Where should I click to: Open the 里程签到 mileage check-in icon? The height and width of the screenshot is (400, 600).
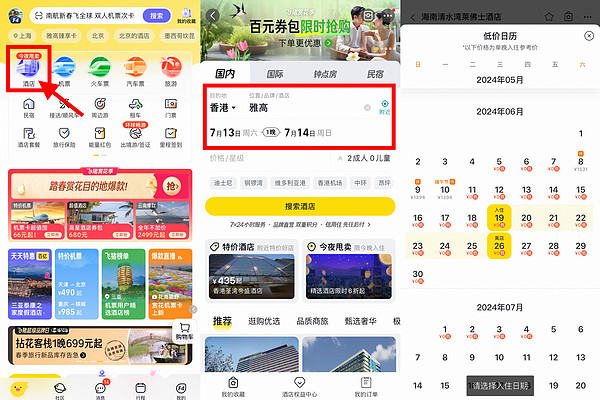[171, 137]
